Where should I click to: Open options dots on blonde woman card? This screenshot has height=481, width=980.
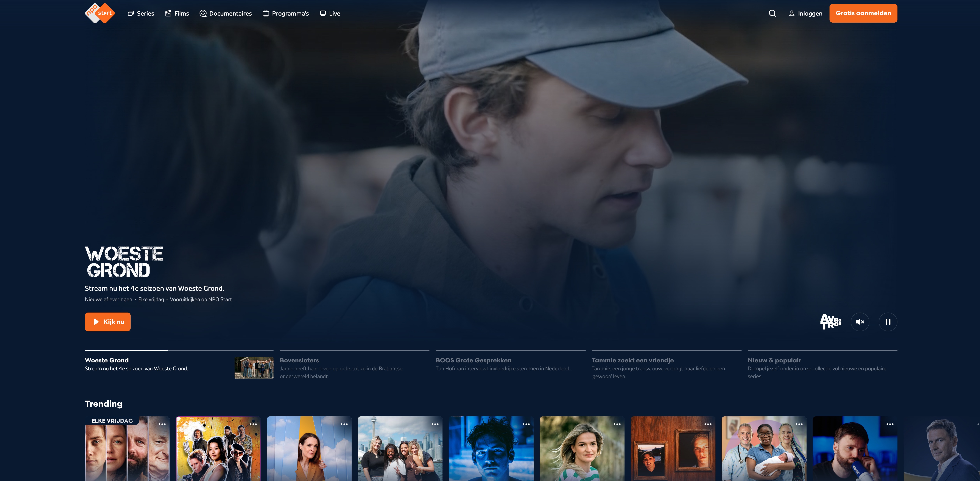point(617,424)
